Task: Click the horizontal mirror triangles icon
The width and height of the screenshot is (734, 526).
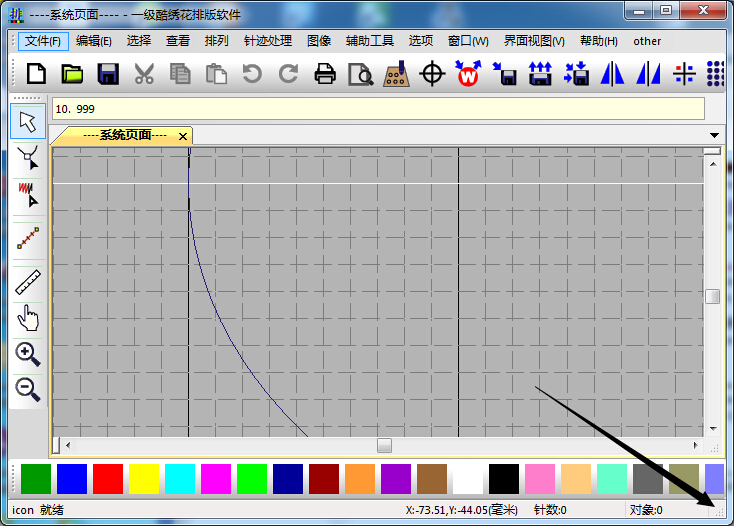Action: [x=612, y=73]
